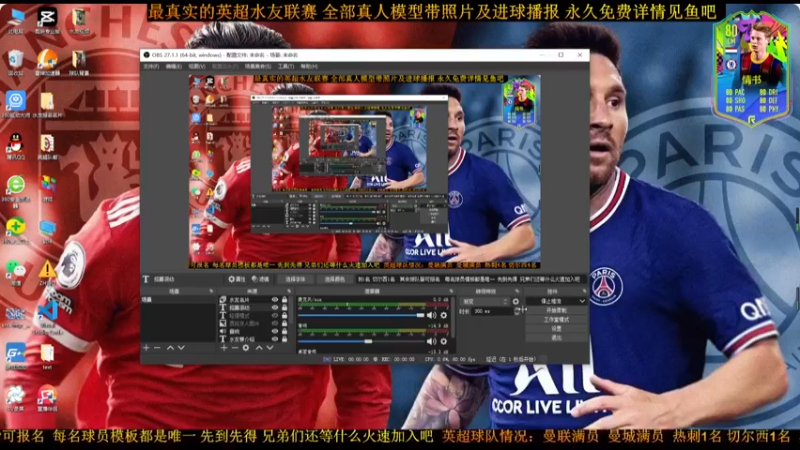Move scene down with Scenes panel arrow
The height and width of the screenshot is (450, 800).
coord(181,347)
